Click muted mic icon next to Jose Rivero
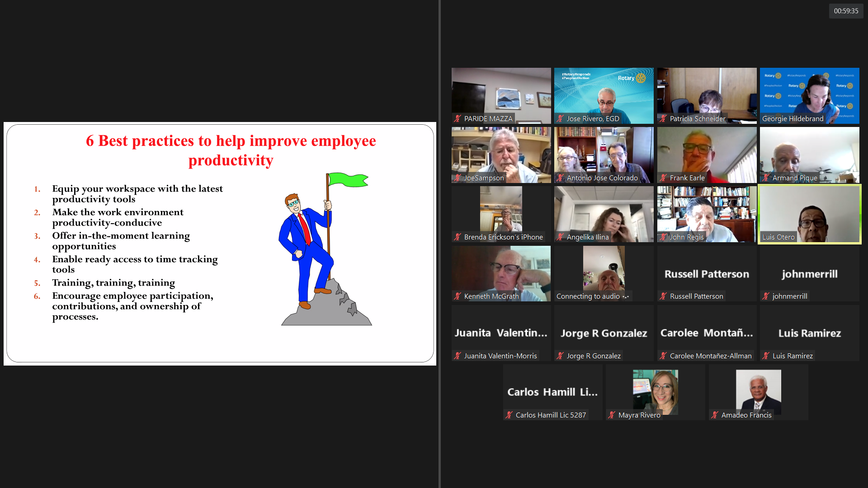 [560, 119]
